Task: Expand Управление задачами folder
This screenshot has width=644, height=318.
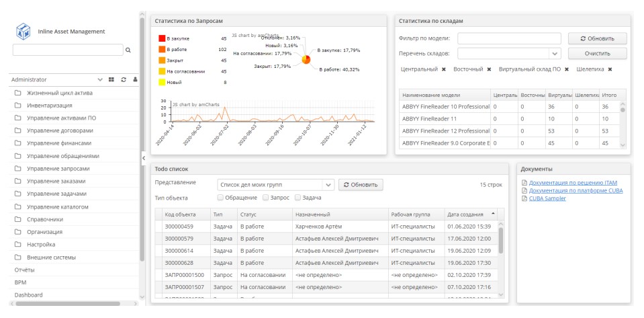Action: pos(73,194)
